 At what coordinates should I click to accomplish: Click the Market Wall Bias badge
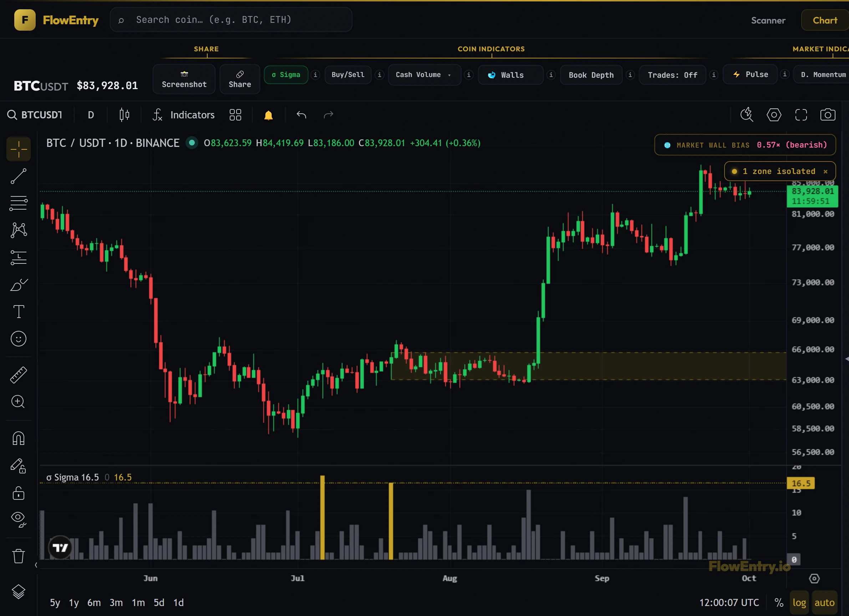[x=745, y=145]
